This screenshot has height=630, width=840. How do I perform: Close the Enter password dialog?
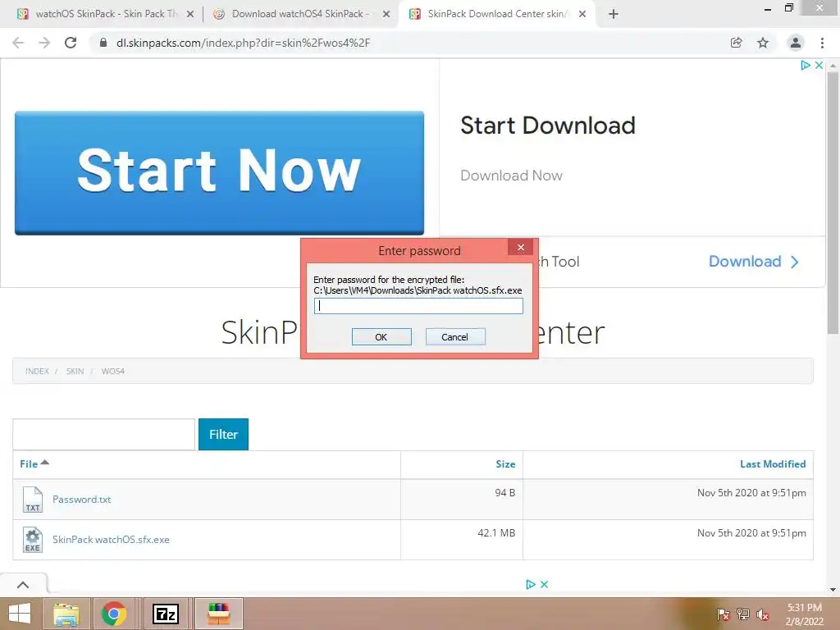[521, 247]
